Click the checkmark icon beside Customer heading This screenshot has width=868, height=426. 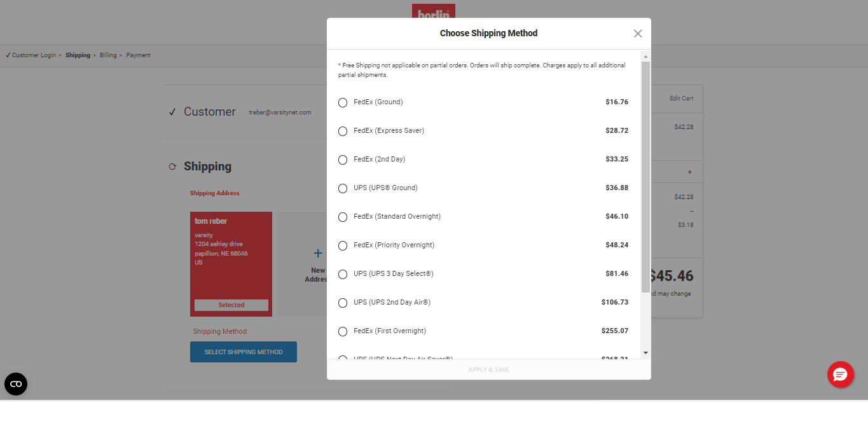pos(172,112)
